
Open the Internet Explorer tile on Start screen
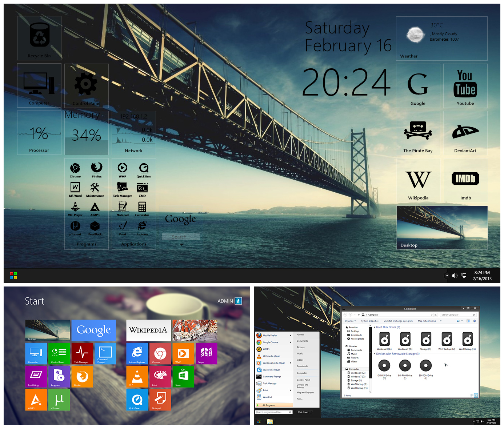click(x=137, y=353)
